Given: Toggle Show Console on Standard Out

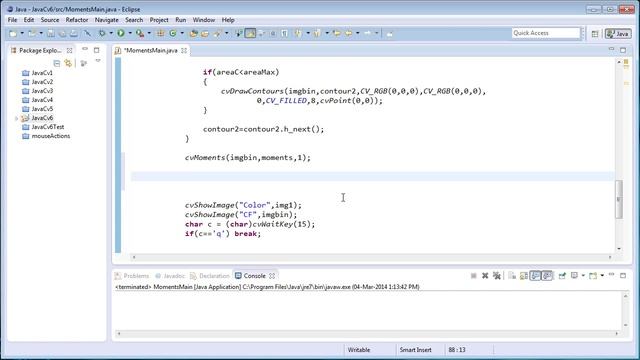Looking at the screenshot, I should (536, 276).
